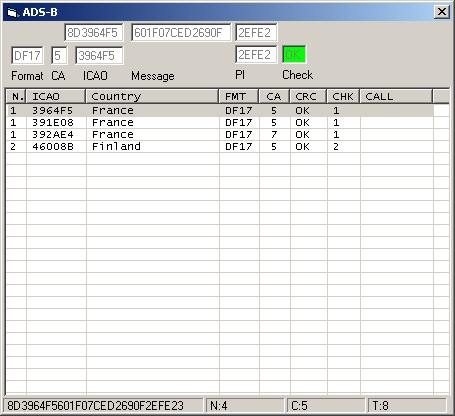Click the CRC column header
455x416 pixels.
click(x=308, y=97)
